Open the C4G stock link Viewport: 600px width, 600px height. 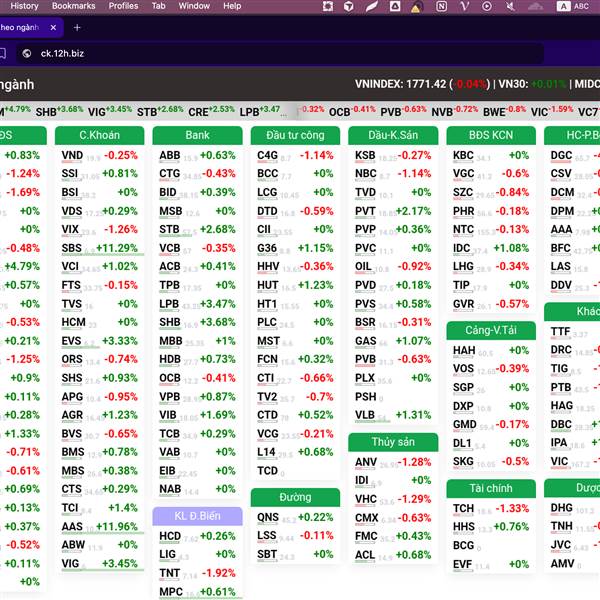[267, 155]
